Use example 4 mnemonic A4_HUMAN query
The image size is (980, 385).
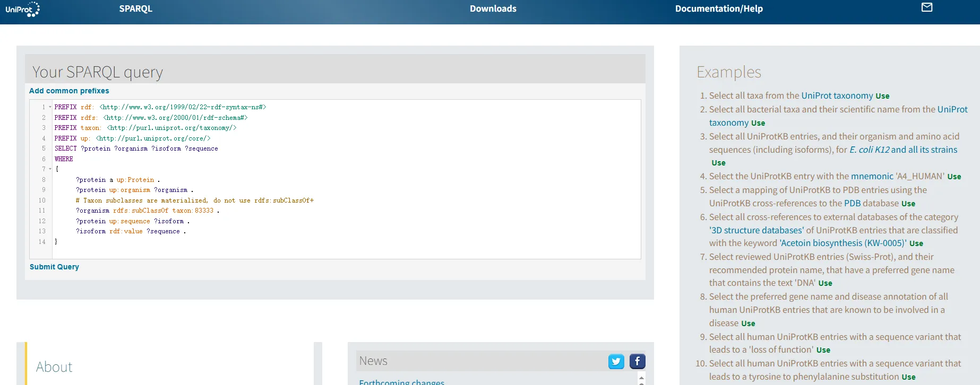pyautogui.click(x=954, y=177)
